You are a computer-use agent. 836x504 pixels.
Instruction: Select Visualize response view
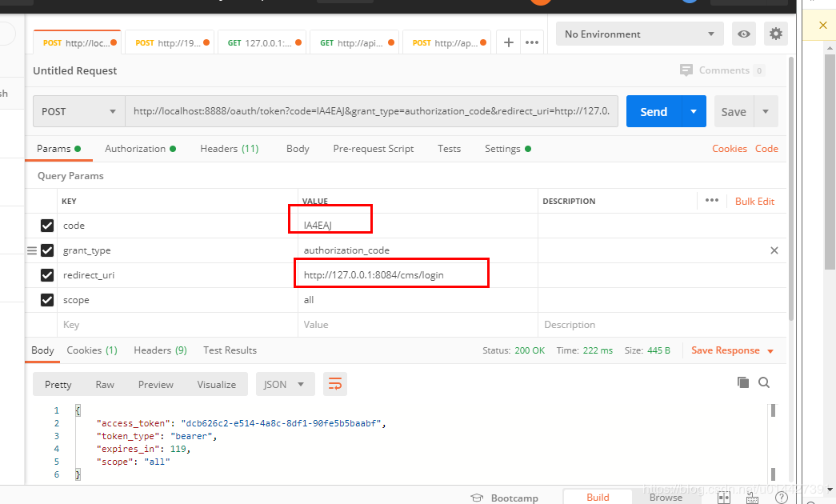pos(217,385)
